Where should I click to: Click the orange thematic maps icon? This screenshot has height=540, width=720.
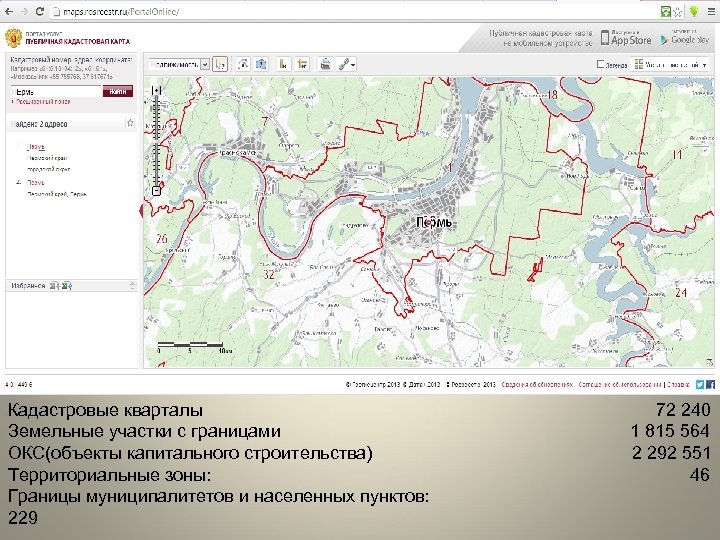click(302, 64)
